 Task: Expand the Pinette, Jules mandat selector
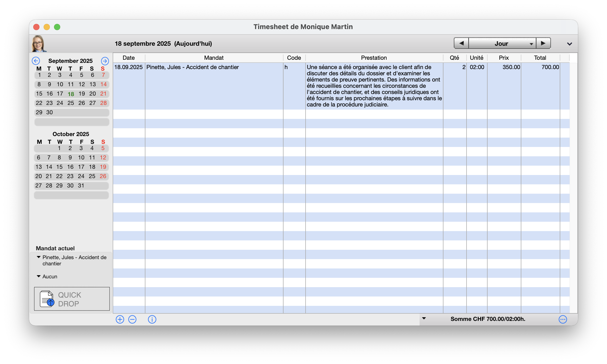[x=39, y=257]
